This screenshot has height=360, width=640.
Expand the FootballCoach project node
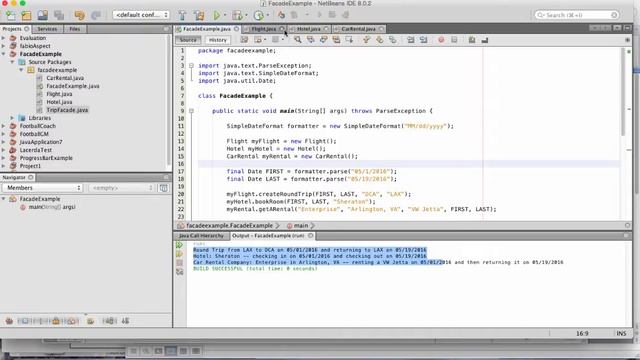4,126
